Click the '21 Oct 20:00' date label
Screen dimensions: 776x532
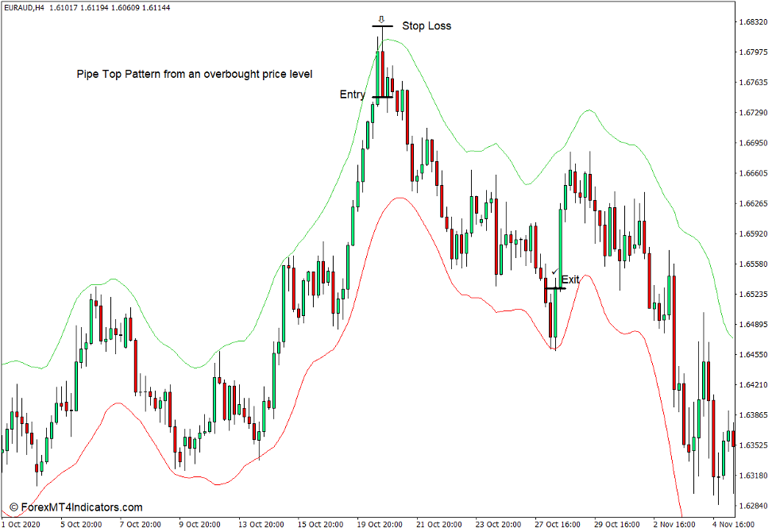(x=439, y=524)
